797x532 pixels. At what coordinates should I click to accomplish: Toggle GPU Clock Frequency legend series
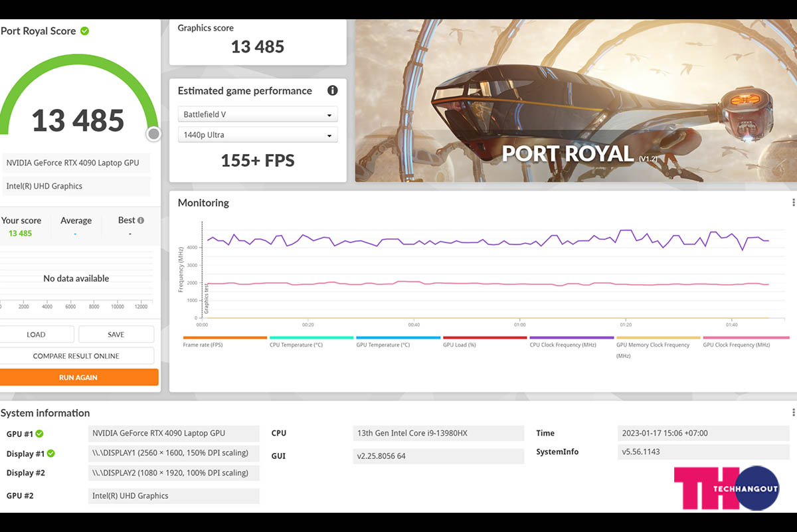point(746,342)
